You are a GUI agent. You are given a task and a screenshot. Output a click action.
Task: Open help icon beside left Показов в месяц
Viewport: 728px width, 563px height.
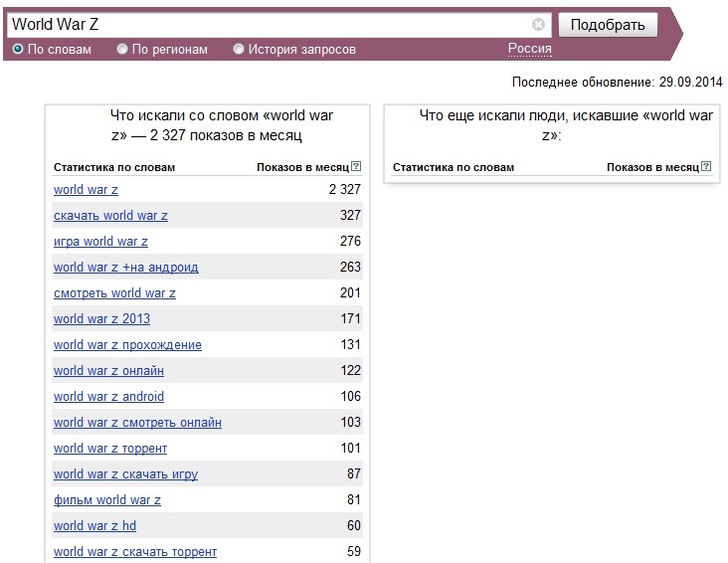click(356, 166)
